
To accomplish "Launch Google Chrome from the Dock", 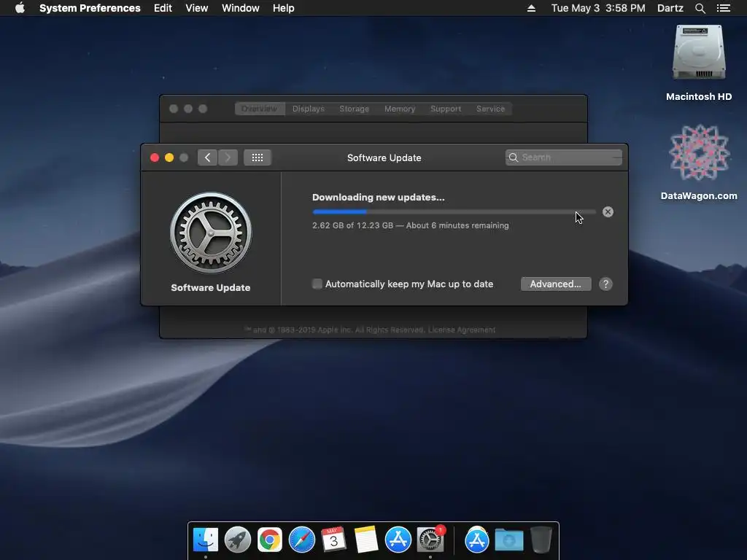I will point(270,540).
